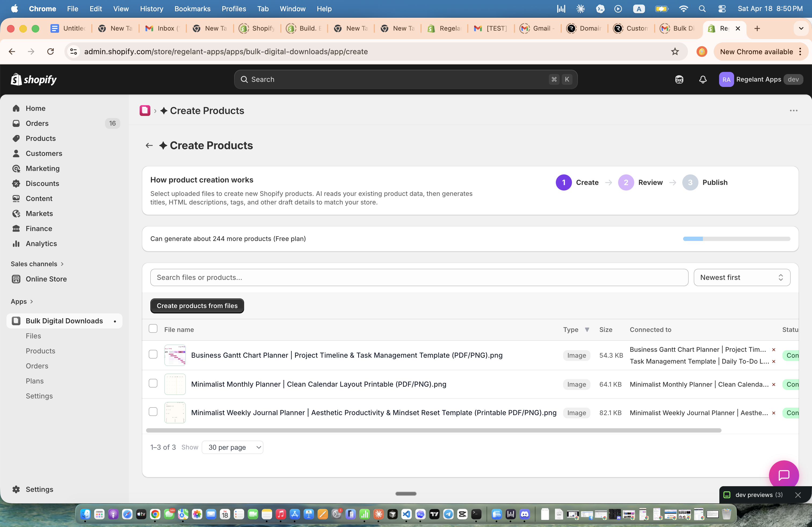
Task: Open the pink chat assistant bubble
Action: point(784,474)
